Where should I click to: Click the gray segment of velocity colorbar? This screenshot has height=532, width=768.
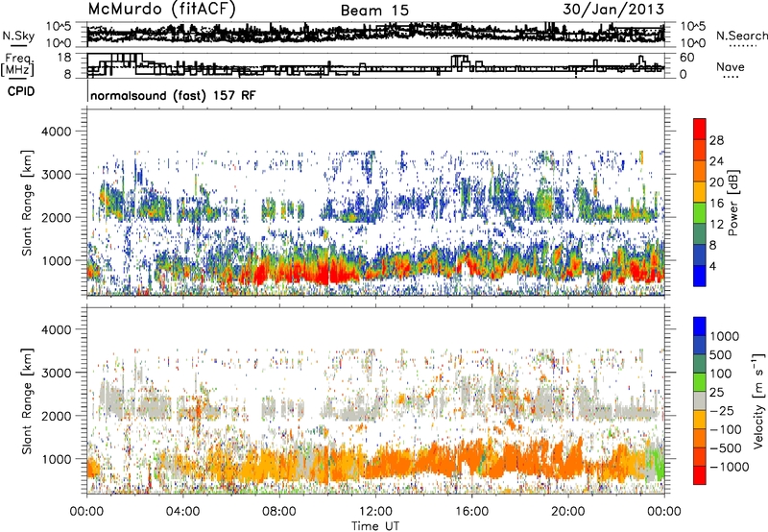coord(700,401)
